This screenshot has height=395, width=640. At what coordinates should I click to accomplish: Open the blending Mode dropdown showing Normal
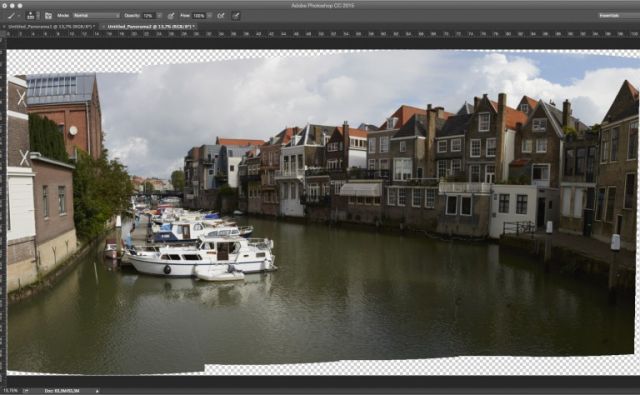coord(96,16)
